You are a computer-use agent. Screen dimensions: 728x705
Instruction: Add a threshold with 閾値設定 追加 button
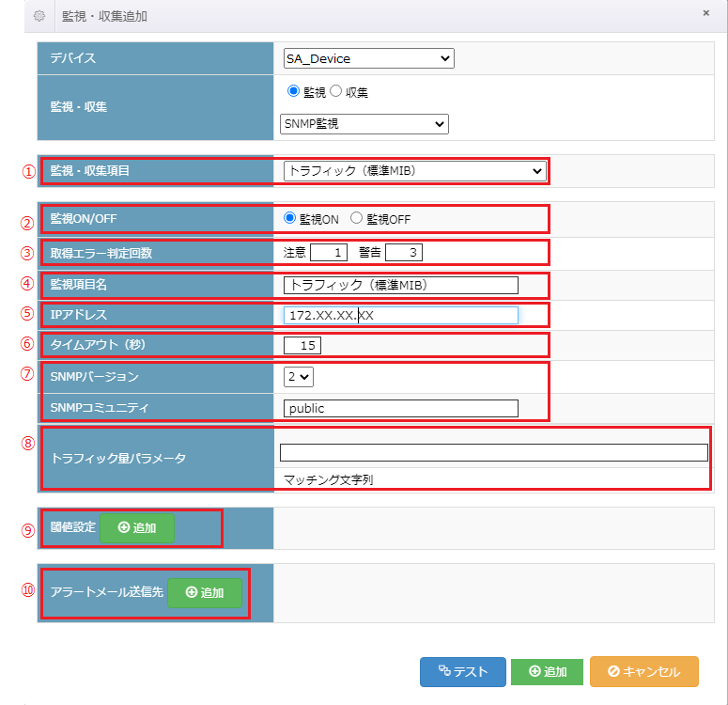[136, 528]
